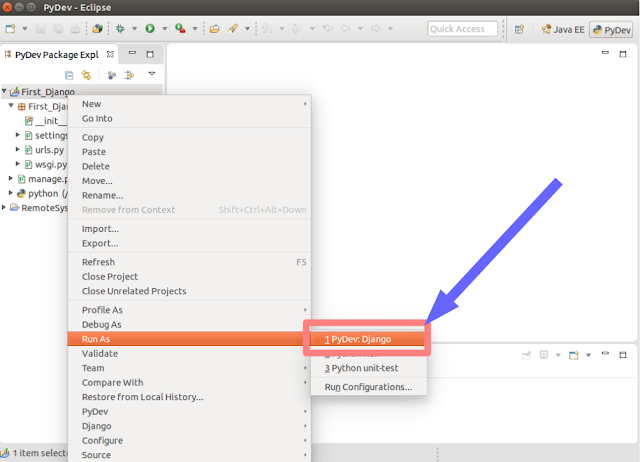Choose Export... in the context menu

tap(189, 243)
